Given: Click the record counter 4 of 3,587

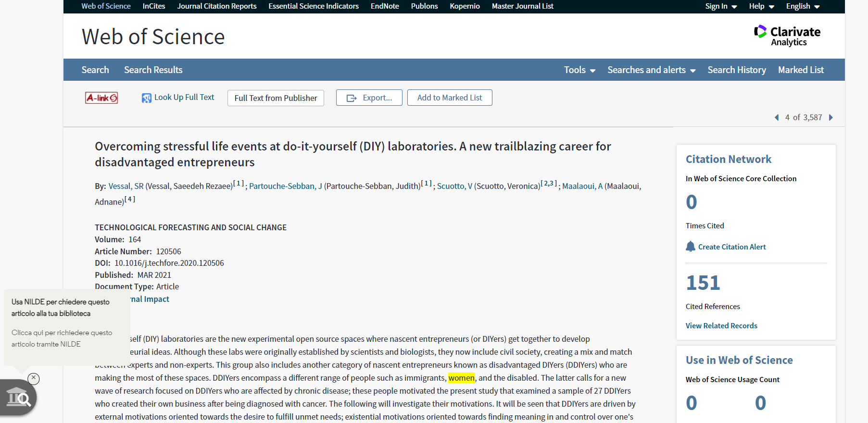Looking at the screenshot, I should point(804,117).
